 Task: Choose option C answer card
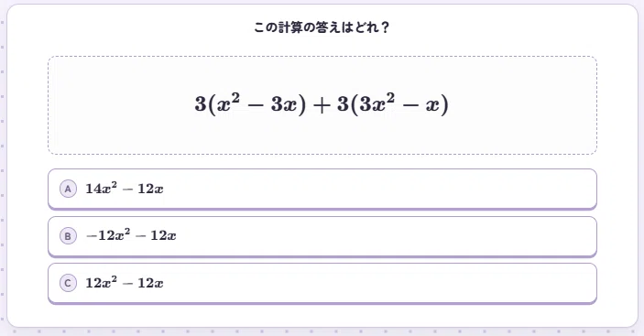click(322, 284)
